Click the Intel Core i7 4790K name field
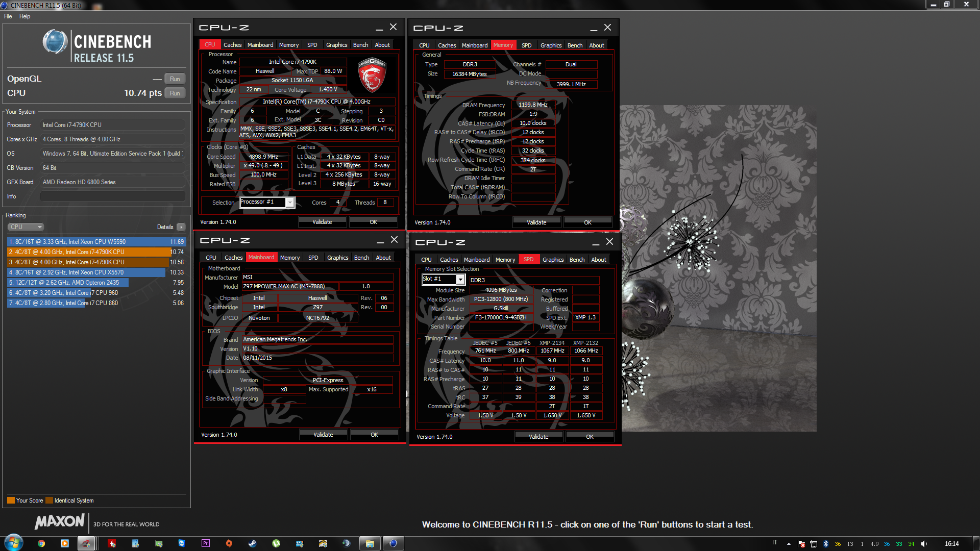Screen dimensions: 980x551 [x=293, y=62]
